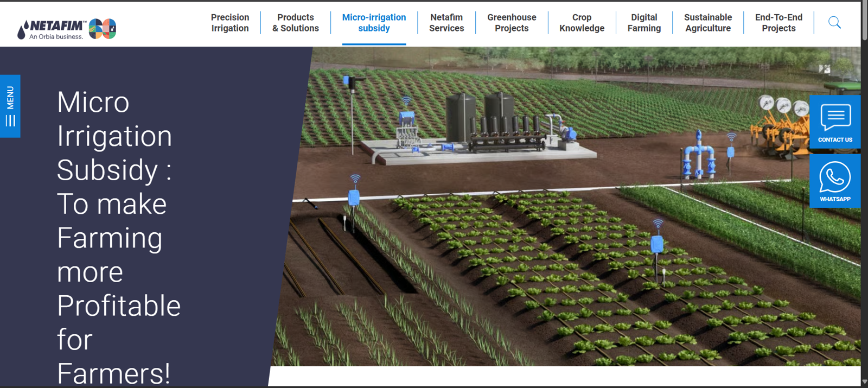Open the search magnifier icon
868x388 pixels.
click(x=834, y=23)
